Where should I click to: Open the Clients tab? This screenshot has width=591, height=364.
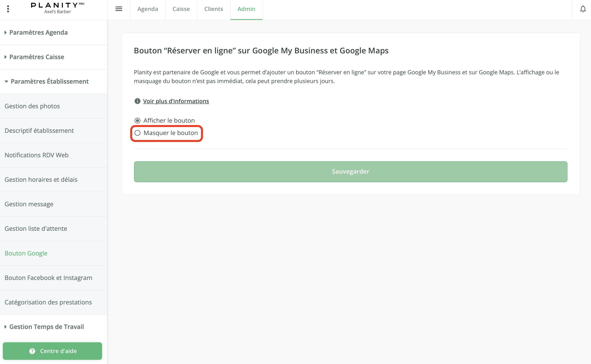(x=214, y=9)
